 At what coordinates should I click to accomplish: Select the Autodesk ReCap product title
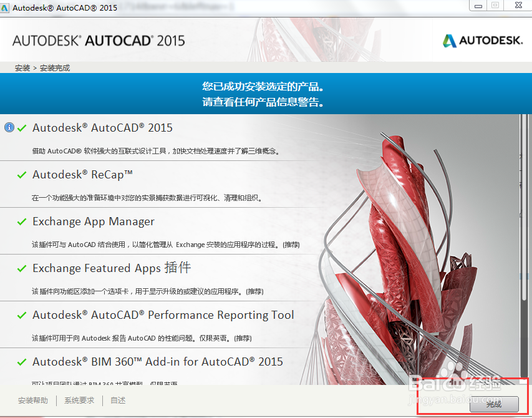(x=82, y=175)
